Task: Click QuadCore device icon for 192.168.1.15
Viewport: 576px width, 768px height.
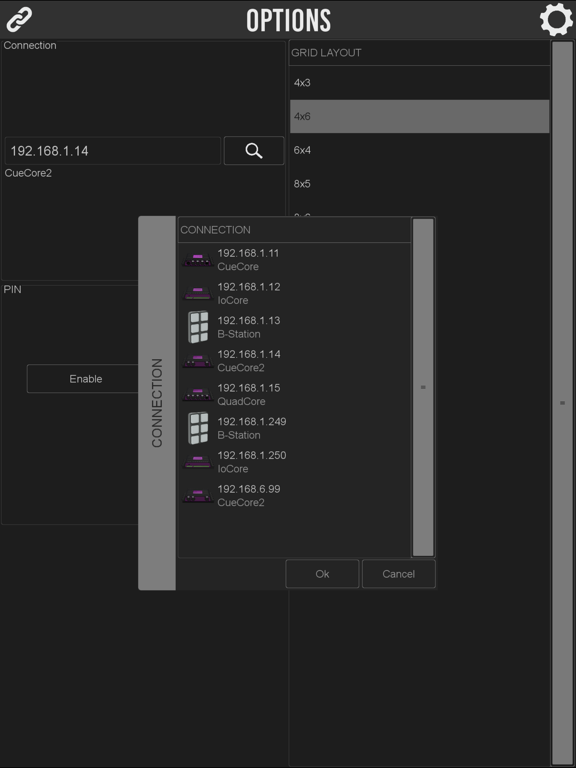Action: tap(197, 395)
